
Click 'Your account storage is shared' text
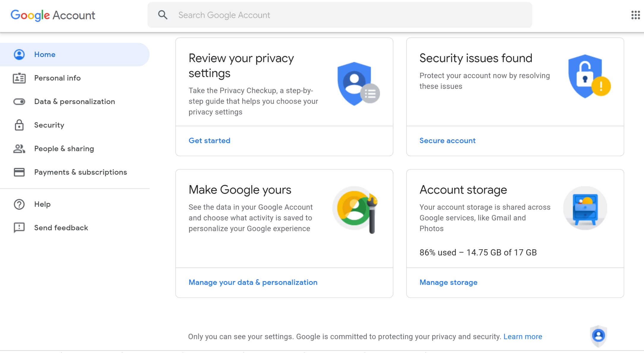[x=485, y=218]
